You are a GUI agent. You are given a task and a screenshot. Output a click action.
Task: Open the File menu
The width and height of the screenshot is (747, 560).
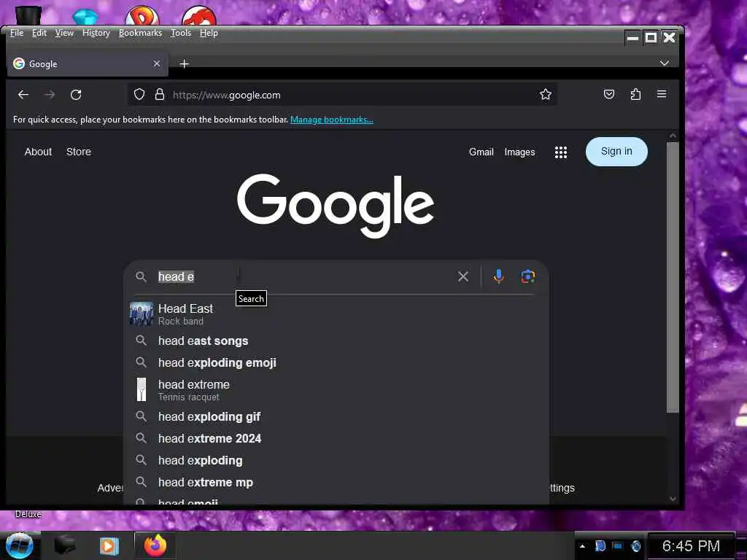(17, 33)
